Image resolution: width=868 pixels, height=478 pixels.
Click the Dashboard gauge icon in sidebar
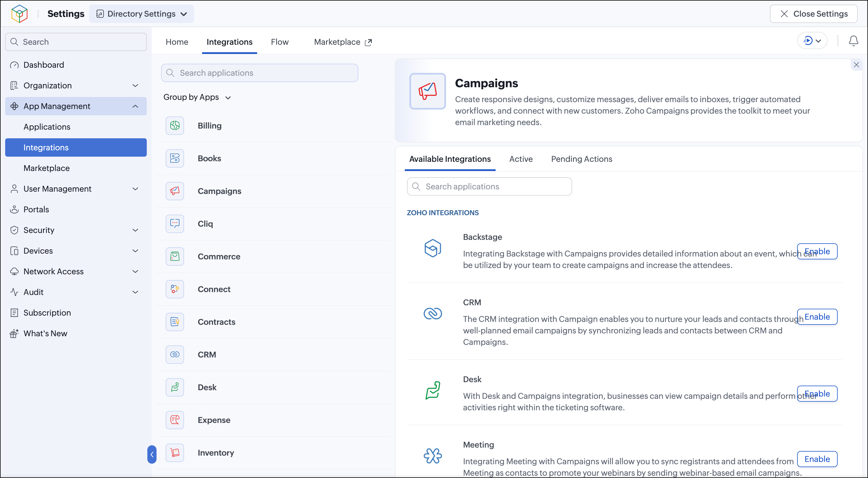pyautogui.click(x=14, y=65)
